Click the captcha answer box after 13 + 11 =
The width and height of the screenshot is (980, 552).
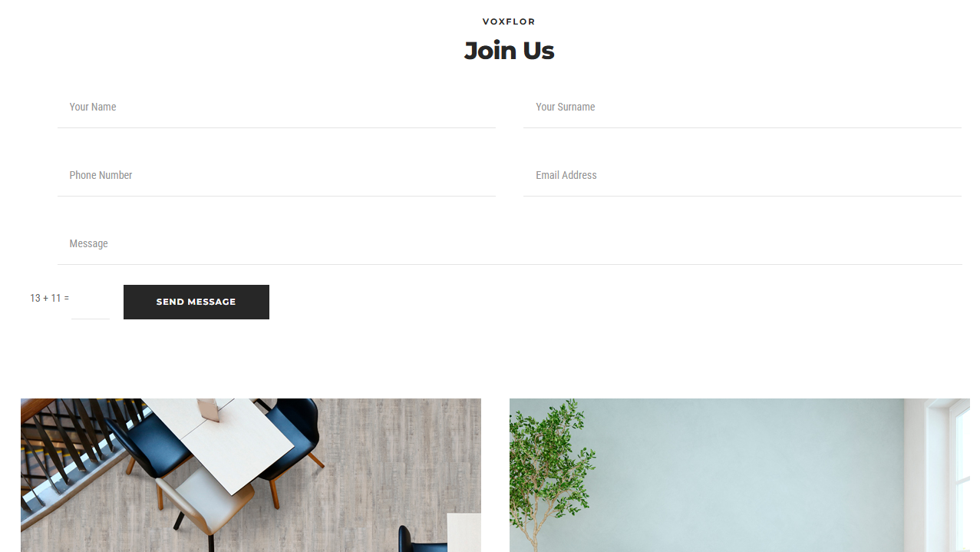point(91,302)
